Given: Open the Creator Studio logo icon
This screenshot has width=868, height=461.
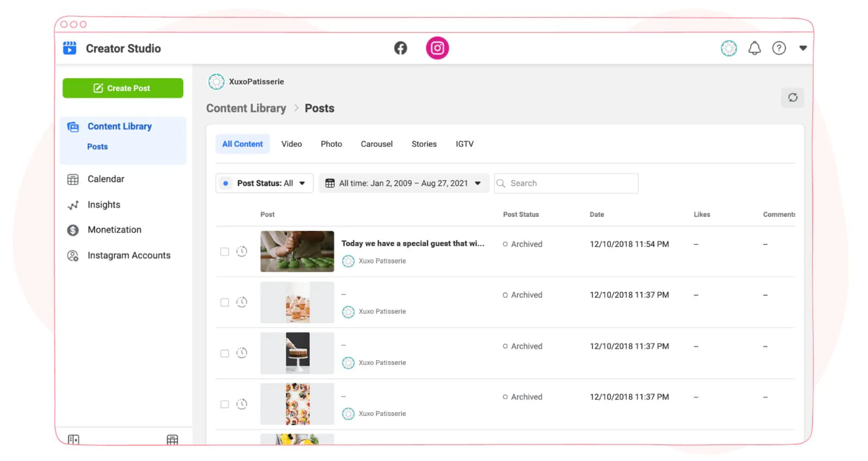Looking at the screenshot, I should pyautogui.click(x=70, y=48).
